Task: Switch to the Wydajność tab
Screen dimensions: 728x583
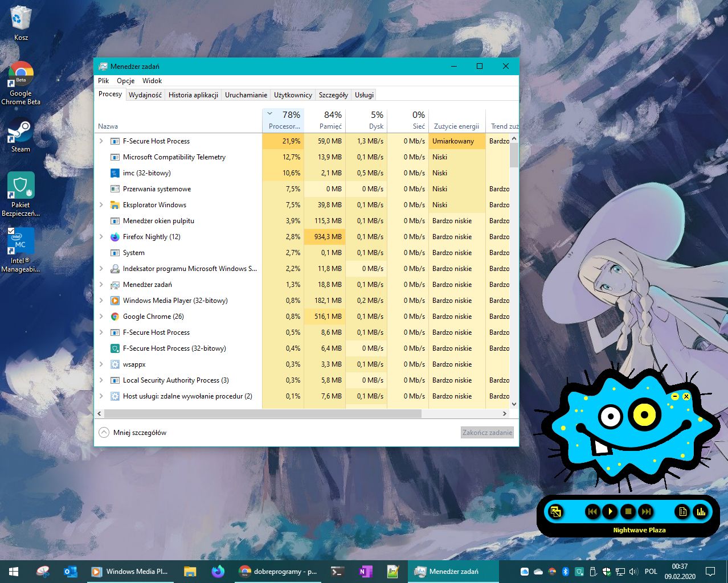Action: (x=145, y=95)
